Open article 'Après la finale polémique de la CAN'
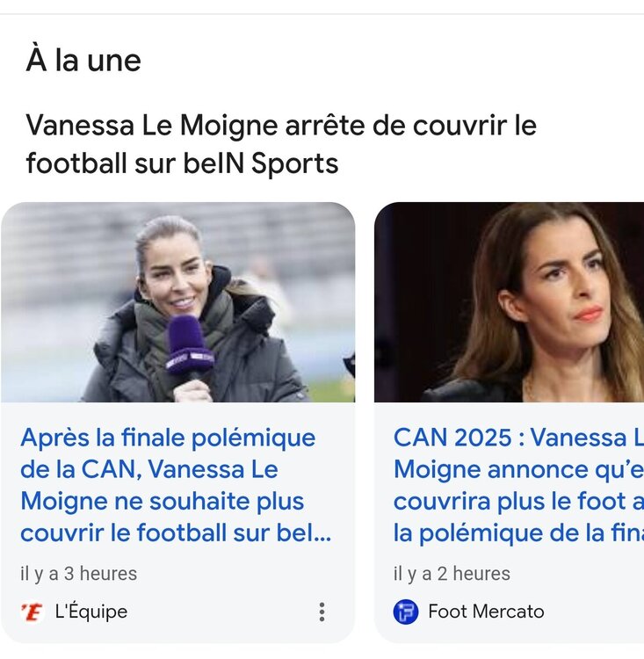The width and height of the screenshot is (644, 659). pos(168,438)
